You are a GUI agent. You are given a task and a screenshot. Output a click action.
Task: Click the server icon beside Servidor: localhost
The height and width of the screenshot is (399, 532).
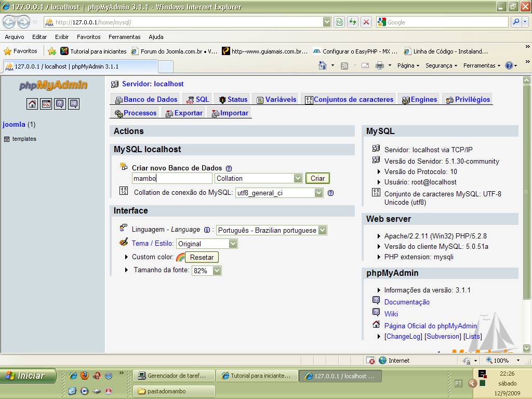click(115, 84)
